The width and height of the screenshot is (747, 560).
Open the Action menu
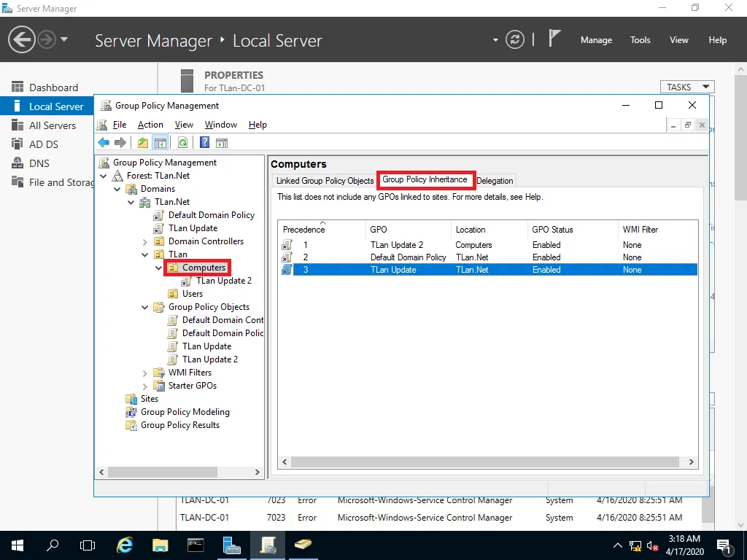pos(150,125)
